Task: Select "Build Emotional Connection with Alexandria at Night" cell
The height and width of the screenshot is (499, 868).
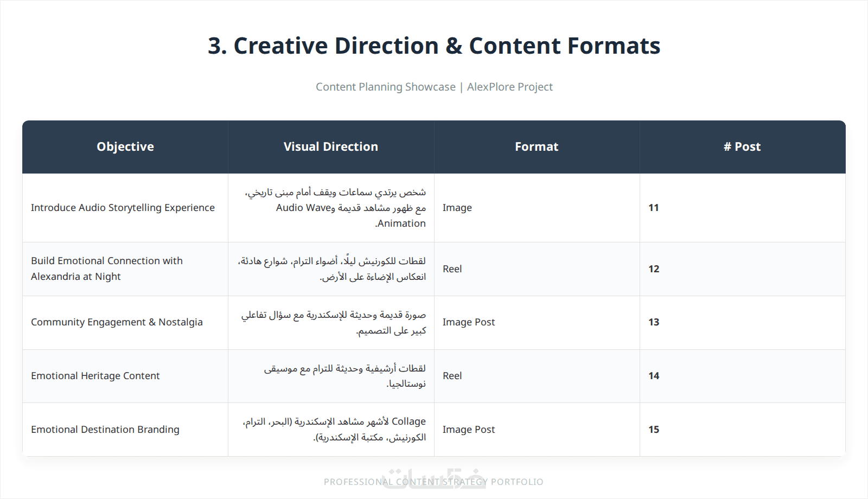Action: click(125, 268)
